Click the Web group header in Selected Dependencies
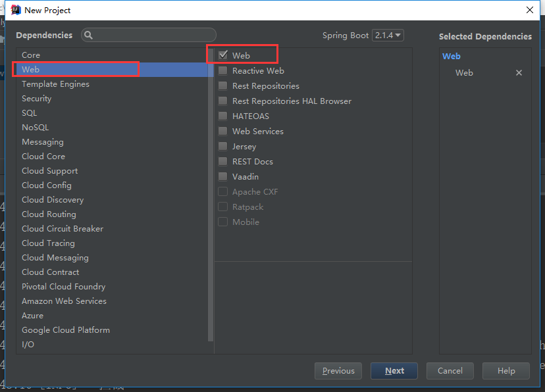This screenshot has width=545, height=392. click(451, 57)
